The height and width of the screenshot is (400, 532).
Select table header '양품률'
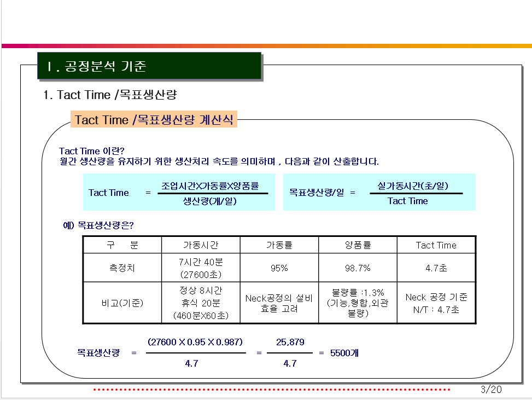point(358,245)
